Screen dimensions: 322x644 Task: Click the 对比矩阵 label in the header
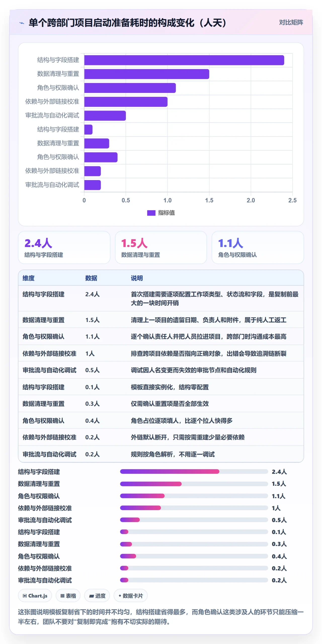[291, 22]
